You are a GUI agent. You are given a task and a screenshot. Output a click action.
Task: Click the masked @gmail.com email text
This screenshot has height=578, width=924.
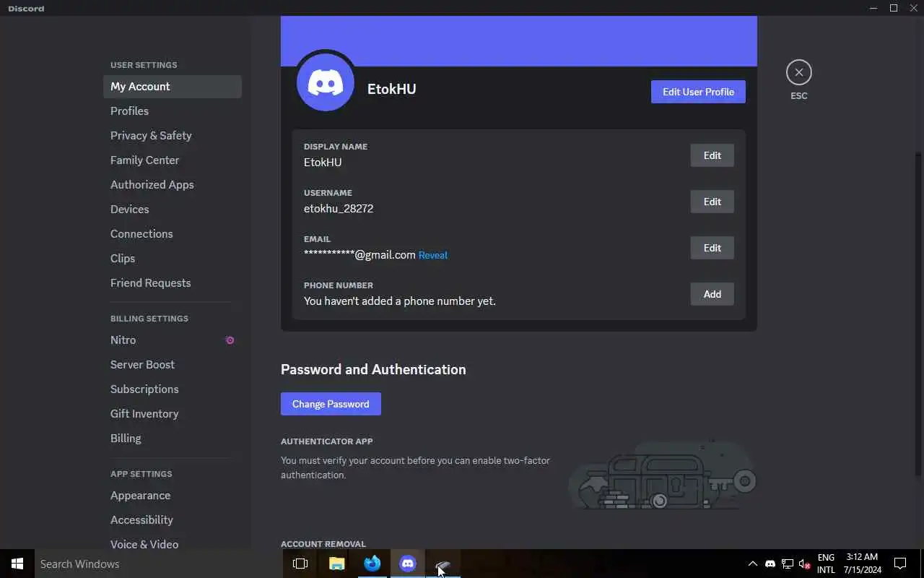coord(359,254)
